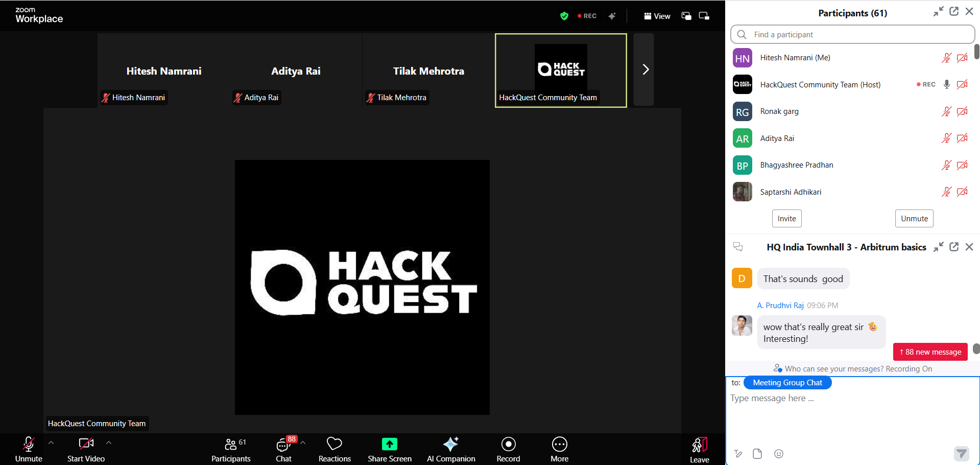Close the Participants panel
Image resolution: width=980 pixels, height=465 pixels.
(x=969, y=12)
